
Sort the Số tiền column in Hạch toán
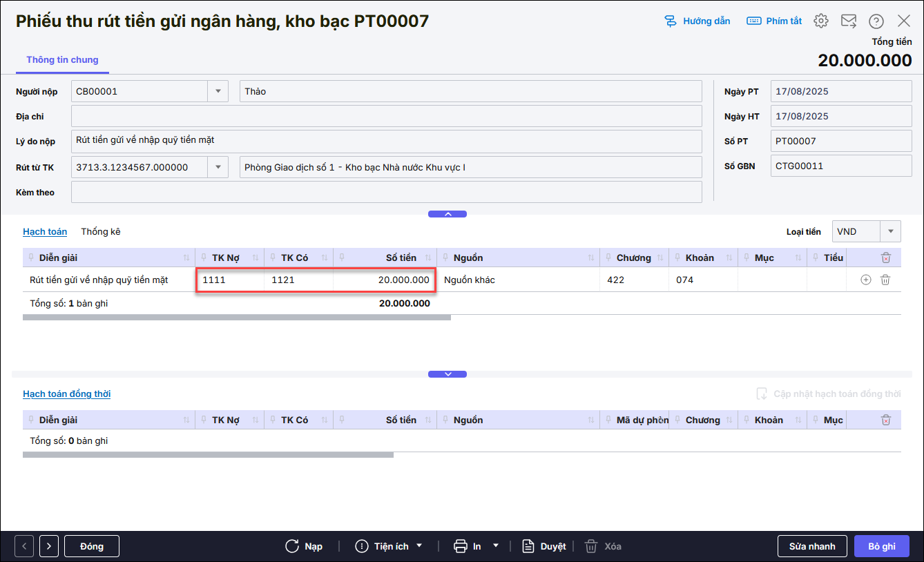(428, 258)
